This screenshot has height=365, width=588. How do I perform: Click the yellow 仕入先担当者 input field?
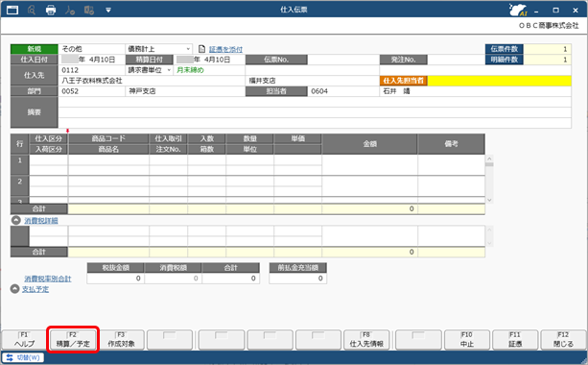click(x=499, y=81)
